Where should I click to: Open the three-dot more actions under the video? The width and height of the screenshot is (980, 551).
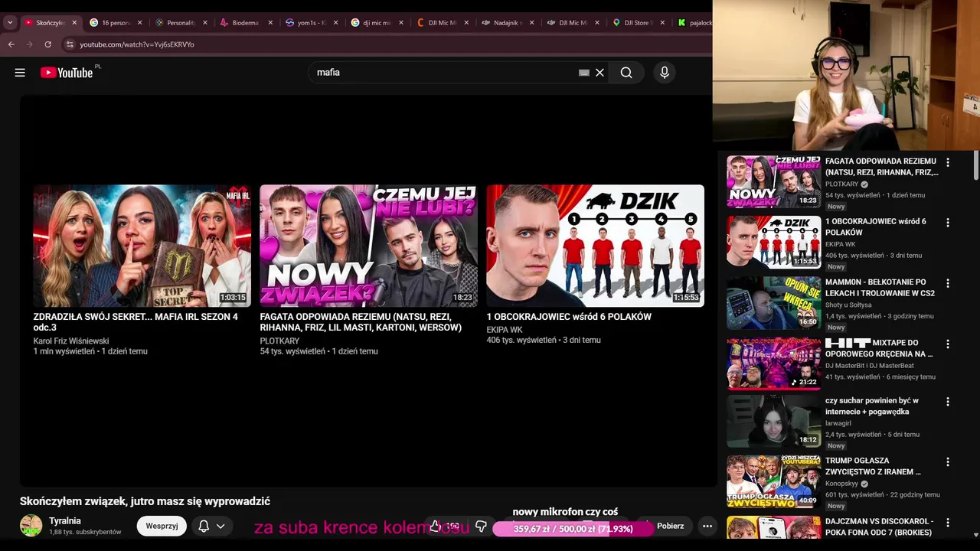(707, 527)
